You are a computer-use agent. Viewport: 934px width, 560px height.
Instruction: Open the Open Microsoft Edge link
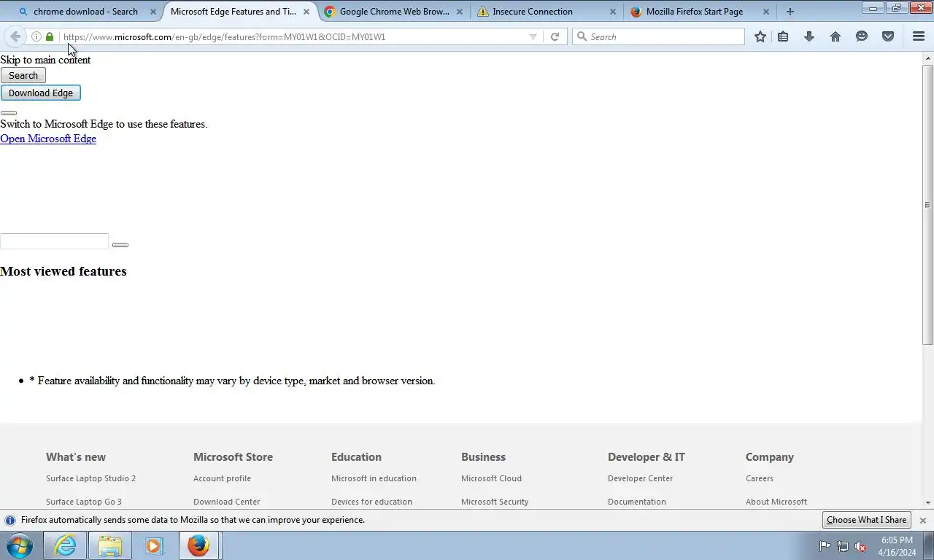[x=48, y=139]
